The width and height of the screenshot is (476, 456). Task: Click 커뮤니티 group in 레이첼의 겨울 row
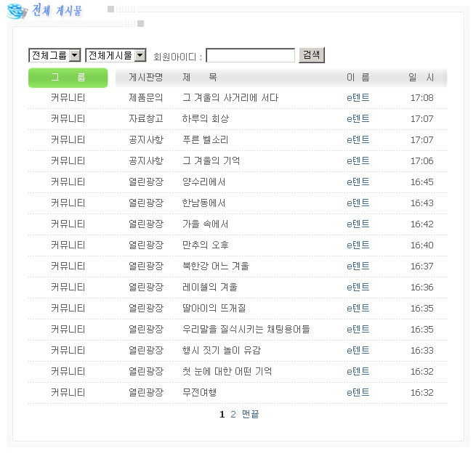(68, 288)
